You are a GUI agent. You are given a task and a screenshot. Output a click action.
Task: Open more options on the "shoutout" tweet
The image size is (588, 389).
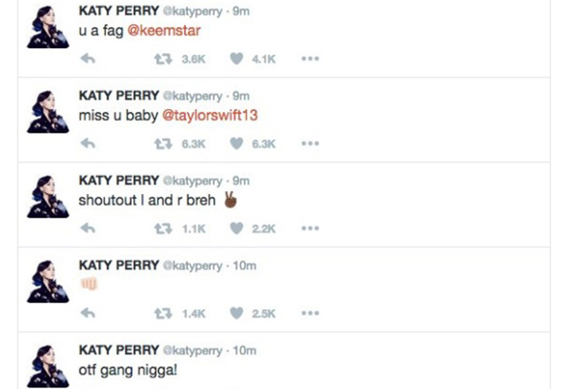tap(310, 229)
